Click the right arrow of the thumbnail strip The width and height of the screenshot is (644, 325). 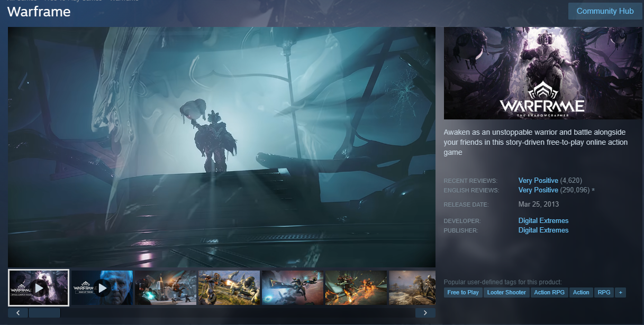(x=425, y=313)
